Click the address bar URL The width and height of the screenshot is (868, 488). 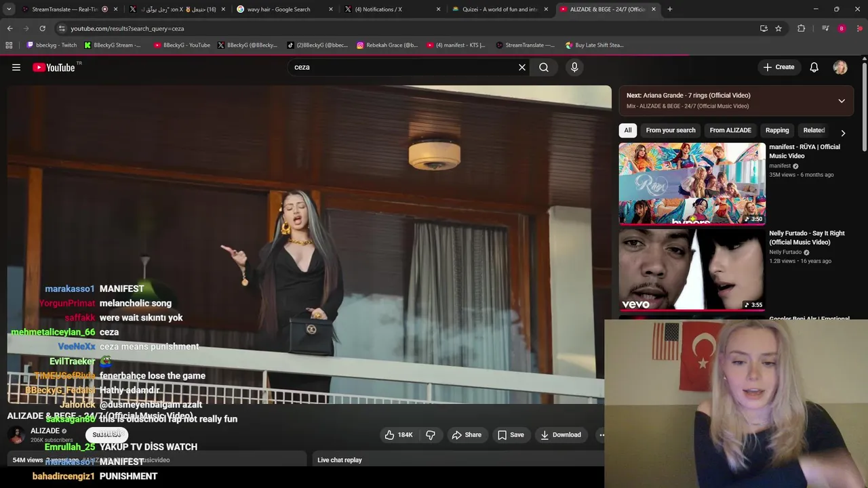click(127, 28)
